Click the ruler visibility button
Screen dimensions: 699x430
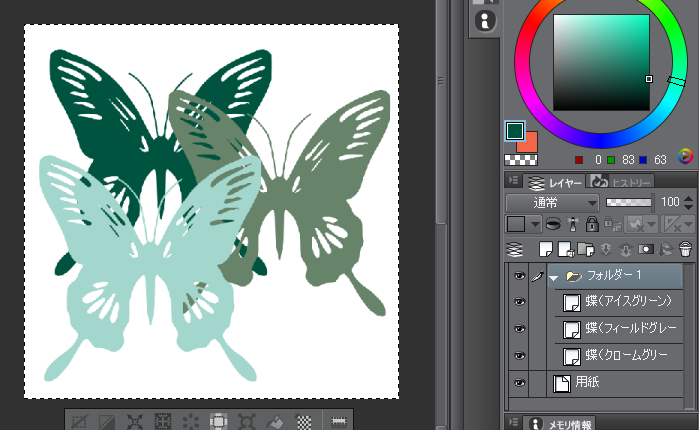[x=673, y=224]
